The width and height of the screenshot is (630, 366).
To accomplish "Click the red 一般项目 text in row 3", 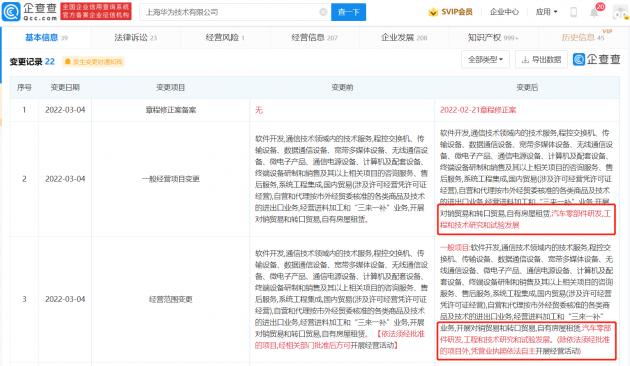I will (x=454, y=248).
